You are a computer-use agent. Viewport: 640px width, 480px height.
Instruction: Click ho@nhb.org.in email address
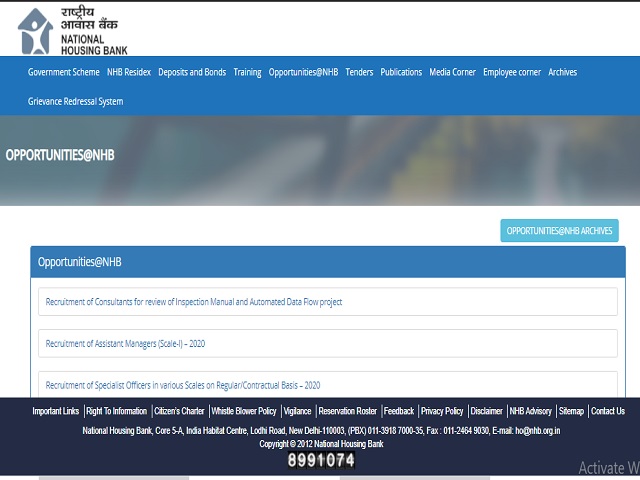[x=538, y=431]
